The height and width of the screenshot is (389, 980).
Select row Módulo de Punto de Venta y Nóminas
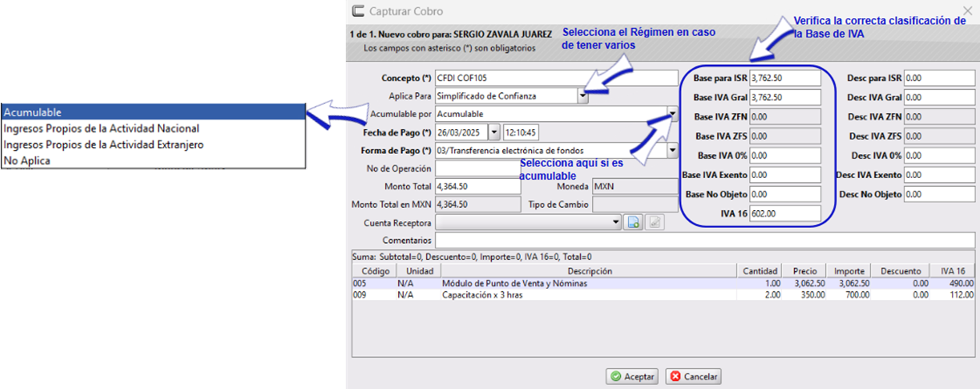(664, 284)
